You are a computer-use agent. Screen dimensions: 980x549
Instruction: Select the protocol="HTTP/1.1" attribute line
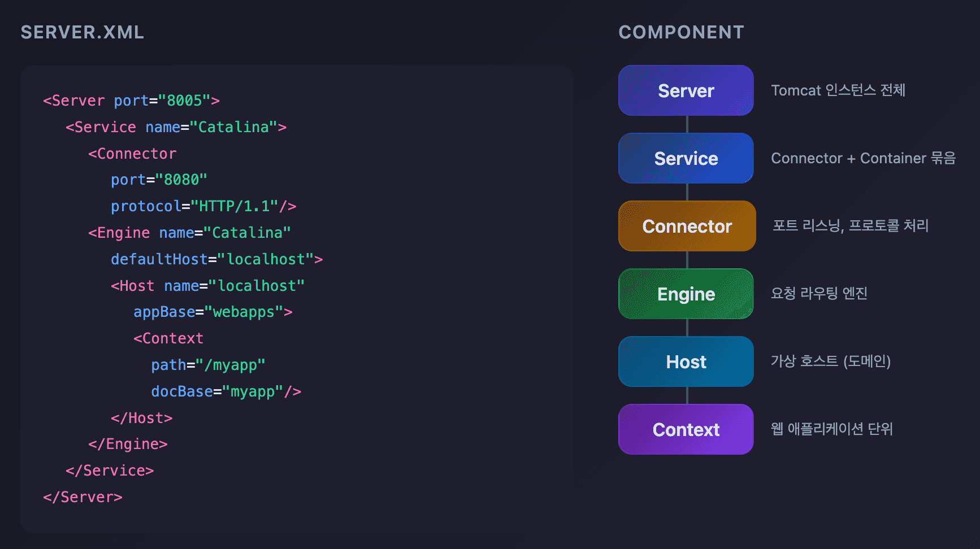pyautogui.click(x=203, y=206)
